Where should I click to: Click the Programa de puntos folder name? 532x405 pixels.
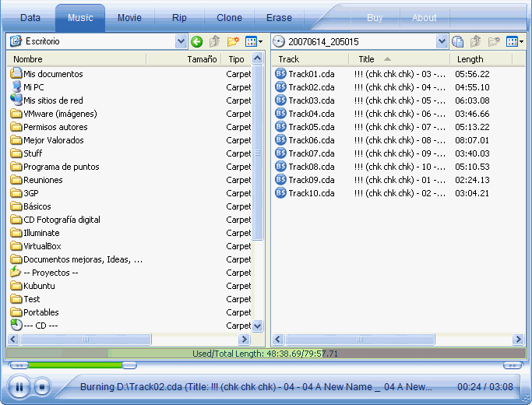click(62, 167)
